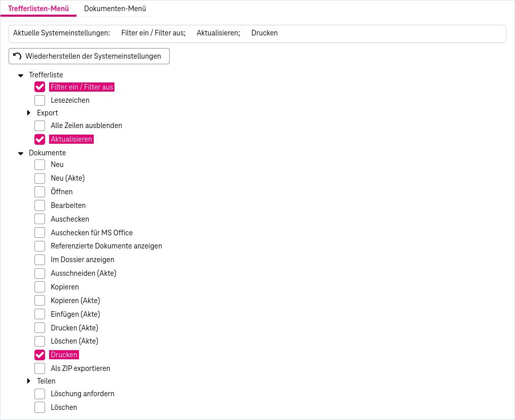Screen dimensions: 515x420
Task: Click 'Filter ein / Filter aus;' in settings summary
Action: pyautogui.click(x=153, y=33)
